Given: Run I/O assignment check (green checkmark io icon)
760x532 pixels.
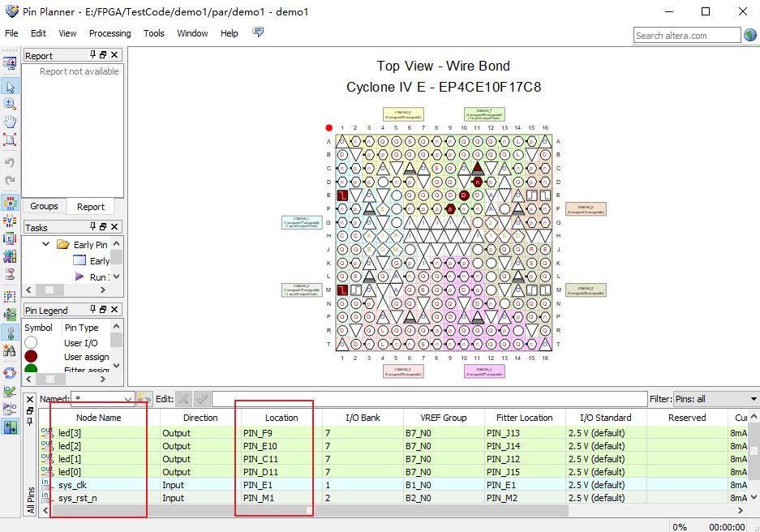Looking at the screenshot, I should (11, 391).
